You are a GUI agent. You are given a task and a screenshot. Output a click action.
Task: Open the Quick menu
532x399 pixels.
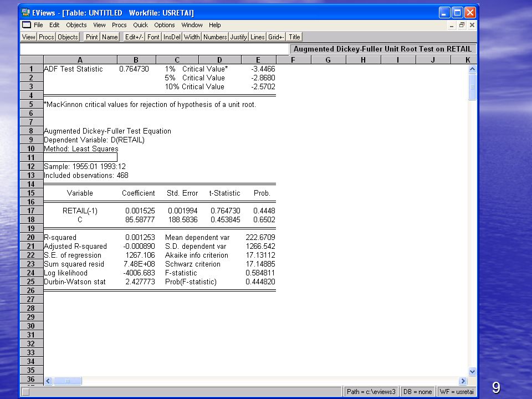click(x=140, y=25)
